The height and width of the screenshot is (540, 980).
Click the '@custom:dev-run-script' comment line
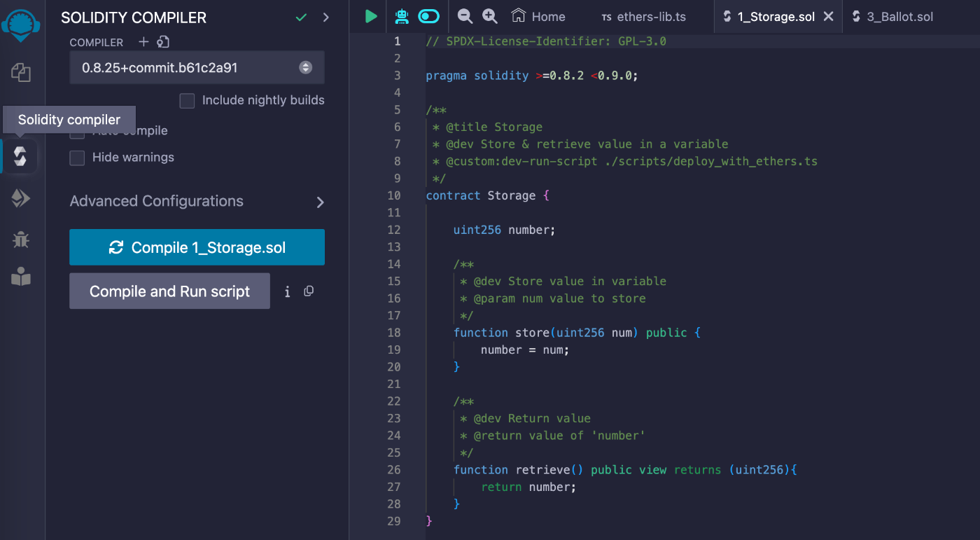pos(625,161)
